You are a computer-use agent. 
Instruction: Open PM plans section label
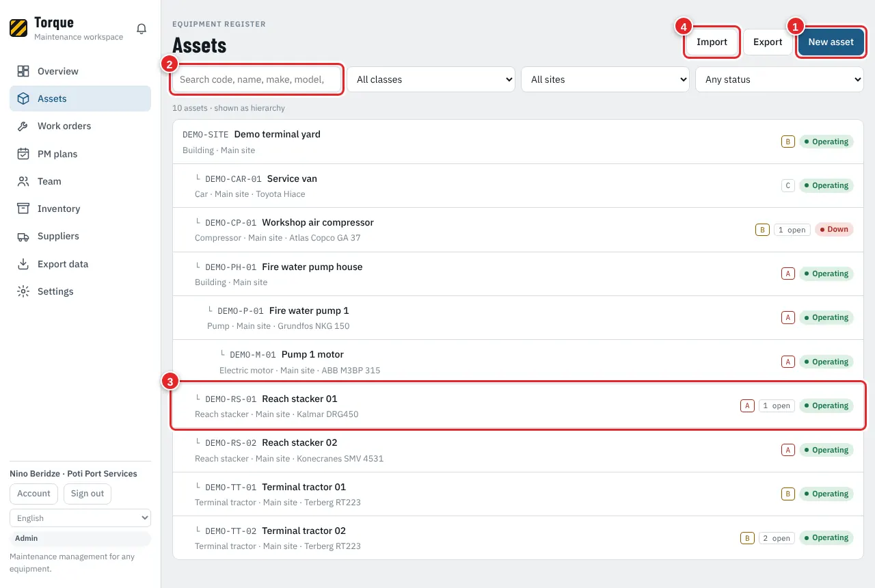(57, 154)
